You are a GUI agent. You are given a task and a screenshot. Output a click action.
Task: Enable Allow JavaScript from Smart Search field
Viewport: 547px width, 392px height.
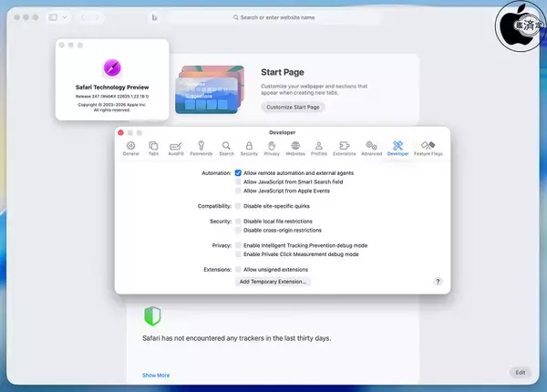tap(238, 181)
